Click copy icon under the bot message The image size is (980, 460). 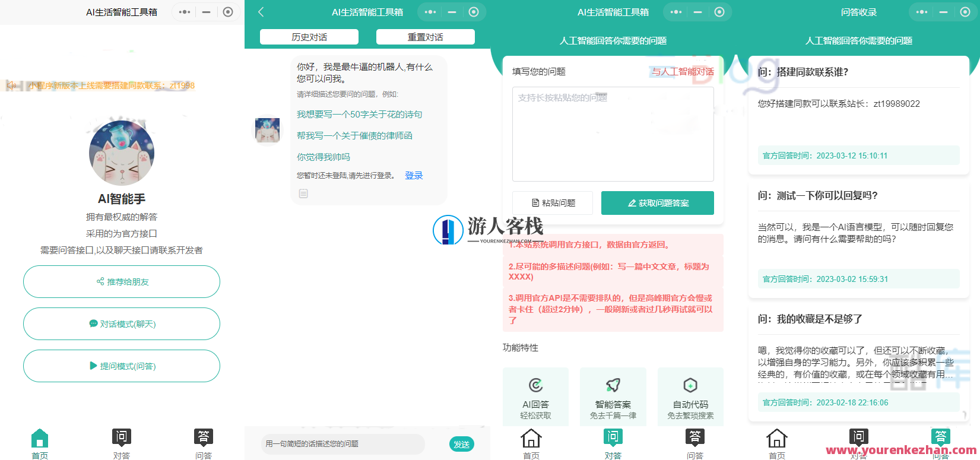click(303, 193)
